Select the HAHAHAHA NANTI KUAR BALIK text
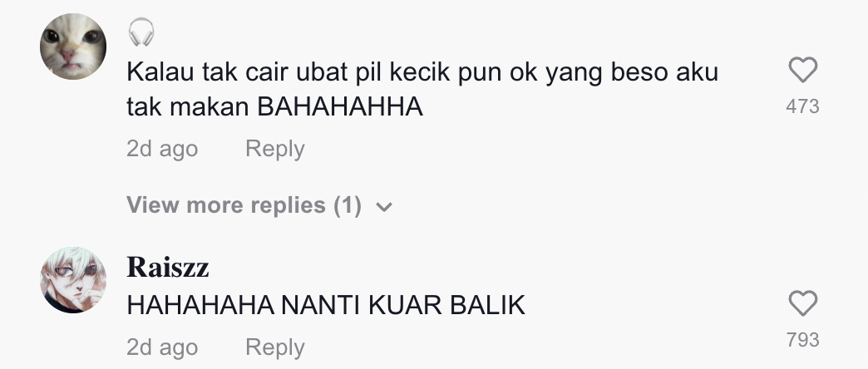Image resolution: width=868 pixels, height=369 pixels. pyautogui.click(x=326, y=305)
